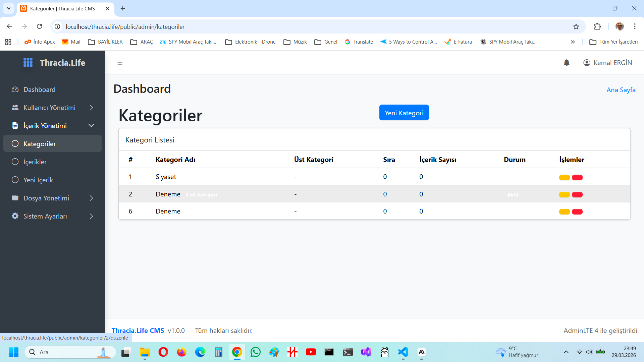Open the Chrome profile avatar
The width and height of the screenshot is (644, 362).
coord(620,26)
